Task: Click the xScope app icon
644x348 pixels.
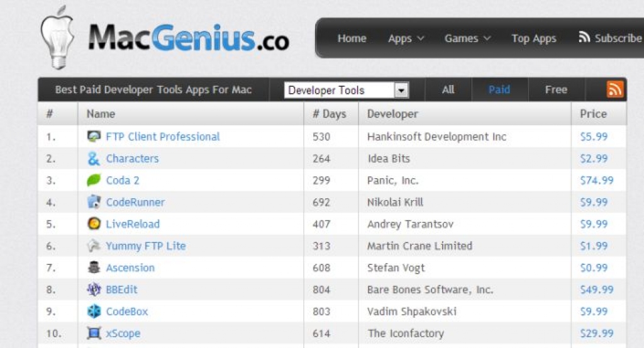Action: point(94,333)
